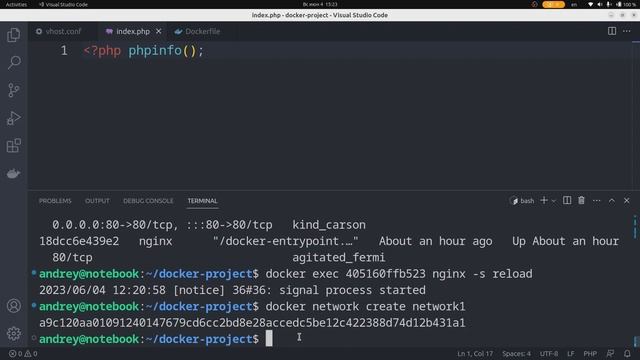This screenshot has width=640, height=360.
Task: Open Activities in the top bar
Action: coord(16,4)
